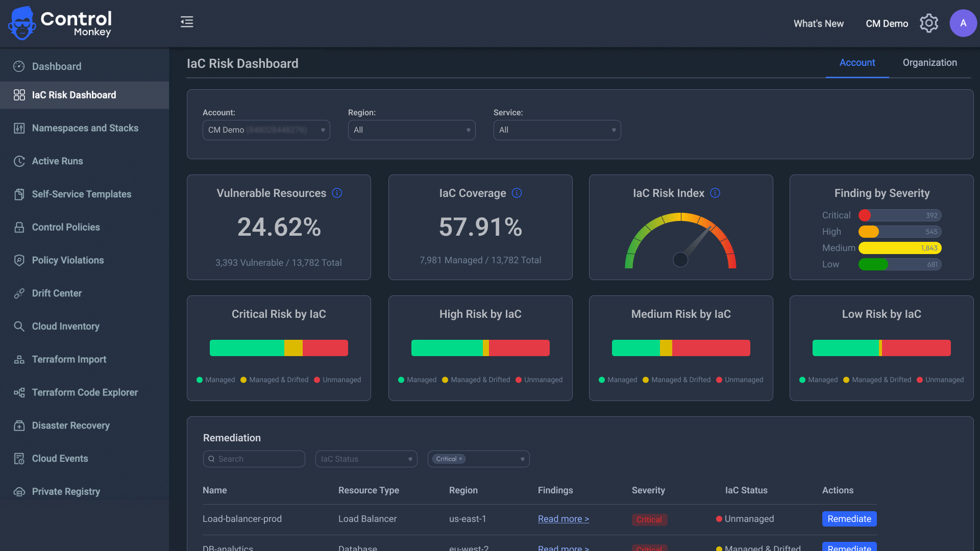Image resolution: width=980 pixels, height=551 pixels.
Task: Click the Self-Service Templates icon
Action: 19,194
